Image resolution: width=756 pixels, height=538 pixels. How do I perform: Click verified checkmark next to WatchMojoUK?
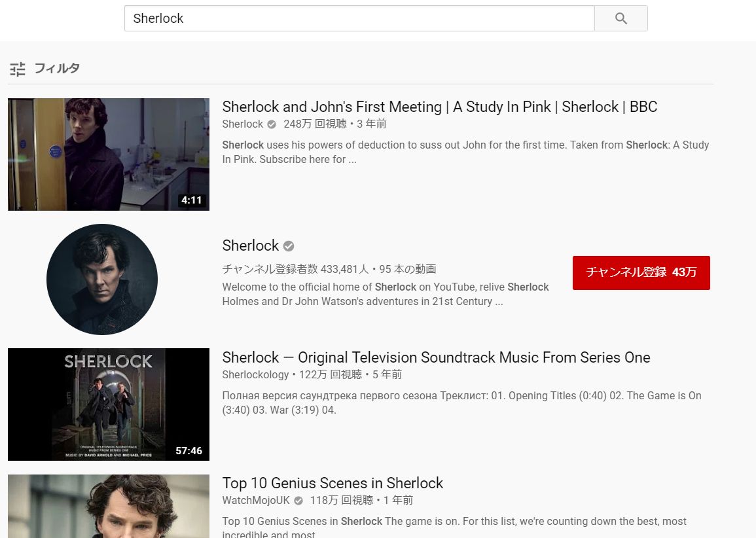point(298,501)
